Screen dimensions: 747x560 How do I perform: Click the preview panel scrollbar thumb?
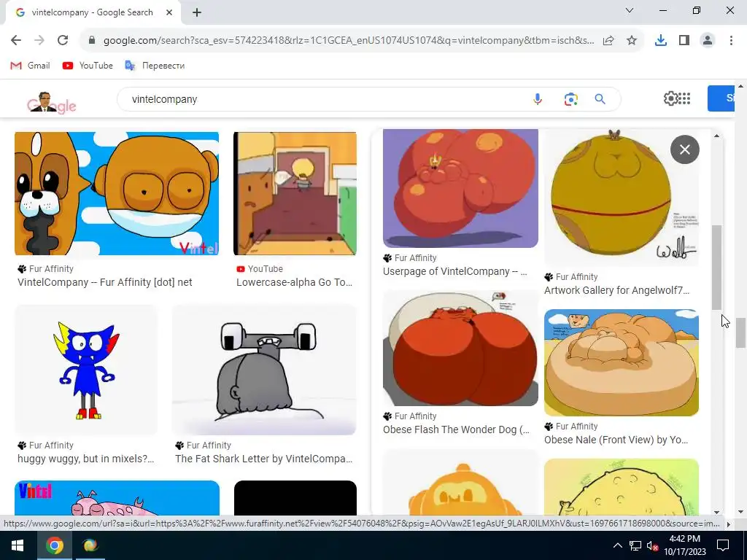click(716, 268)
